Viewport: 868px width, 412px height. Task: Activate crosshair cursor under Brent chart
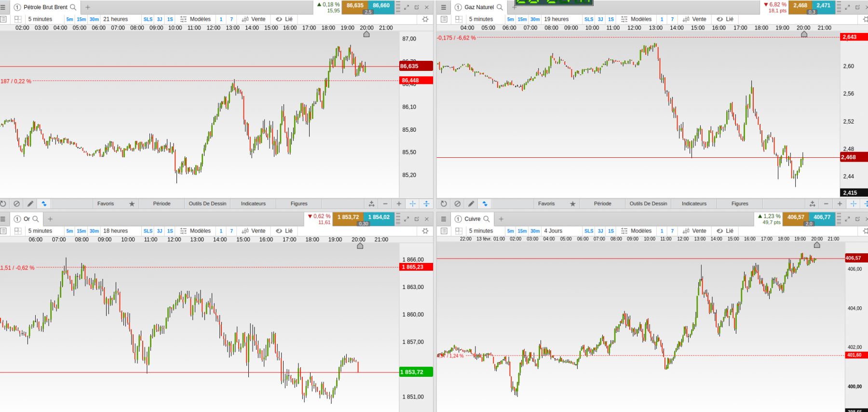click(412, 204)
